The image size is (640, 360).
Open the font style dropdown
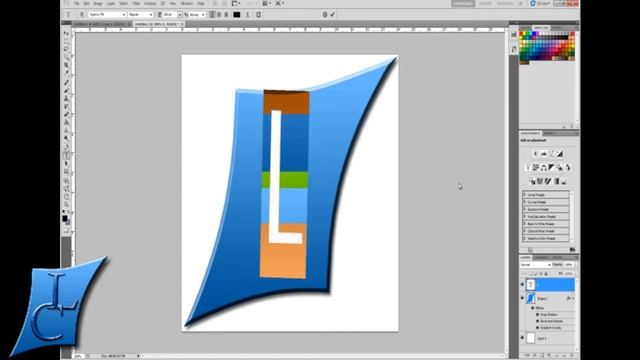point(151,15)
